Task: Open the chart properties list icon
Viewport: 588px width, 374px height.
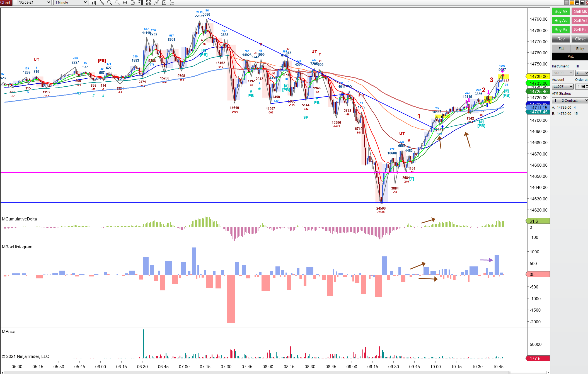Action: coord(172,3)
